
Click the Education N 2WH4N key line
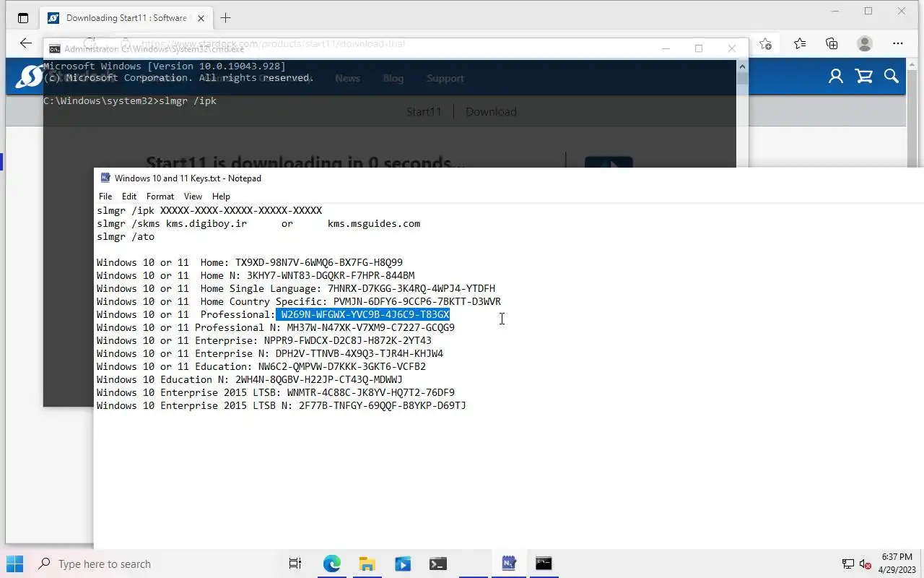(x=250, y=379)
